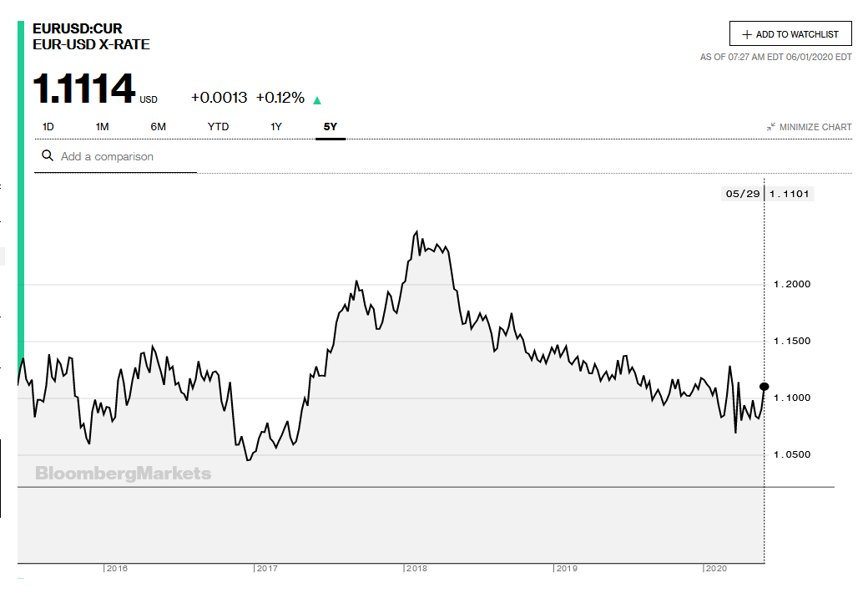Click the 1.2000 price axis label
This screenshot has height=598, width=868.
(x=794, y=283)
